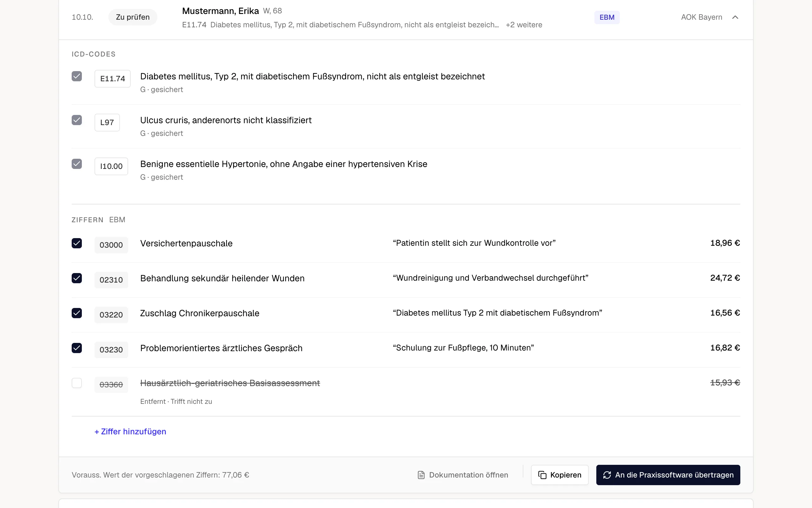812x508 pixels.
Task: Uncheck the E11.74 diagnosis checkbox
Action: click(x=77, y=76)
